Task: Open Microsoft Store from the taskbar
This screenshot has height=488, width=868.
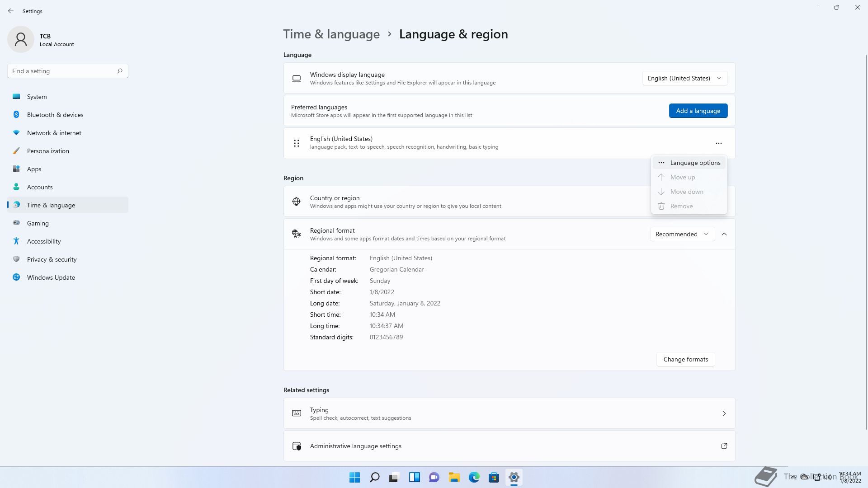Action: 494,477
